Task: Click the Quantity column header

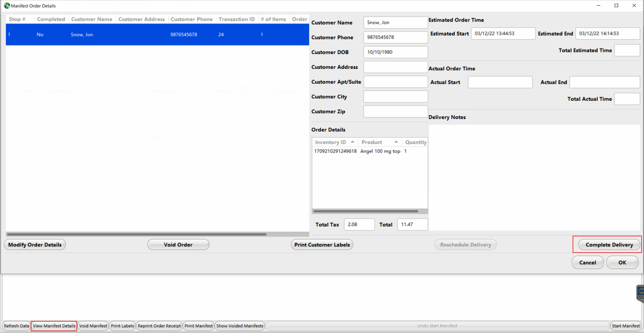Action: point(415,142)
